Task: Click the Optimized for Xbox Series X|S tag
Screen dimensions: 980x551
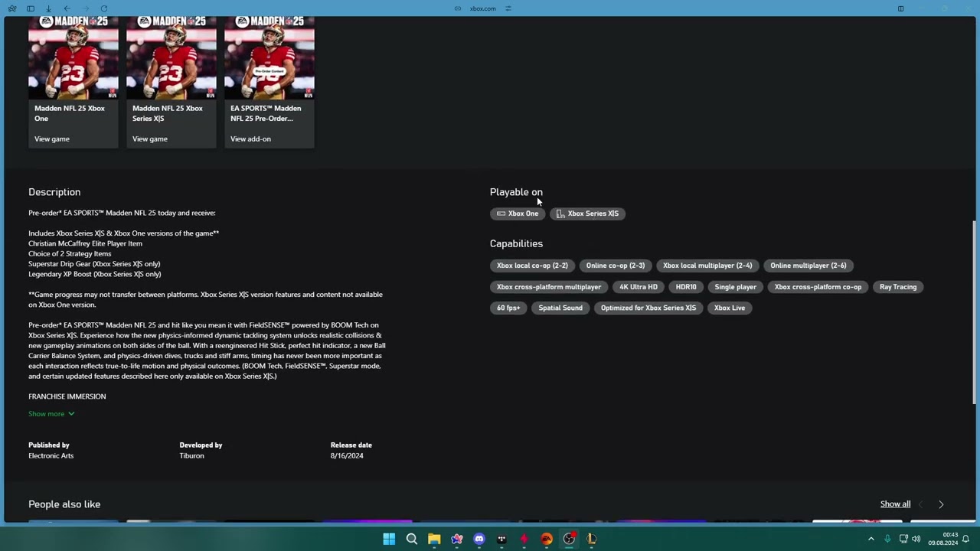Action: pos(648,308)
